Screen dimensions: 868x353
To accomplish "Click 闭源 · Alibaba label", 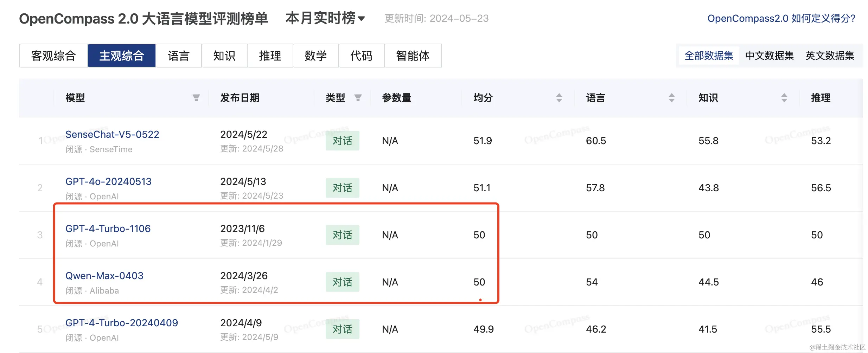I will 92,291.
